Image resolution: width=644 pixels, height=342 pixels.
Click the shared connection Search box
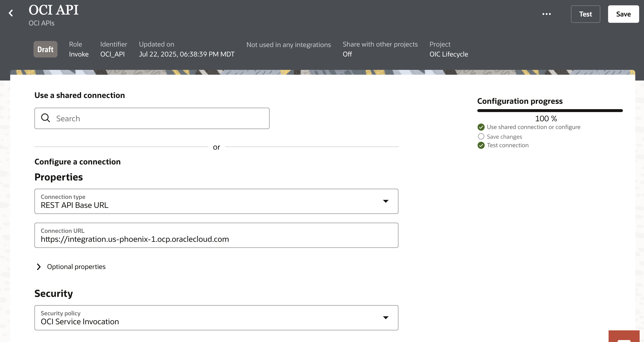click(152, 118)
